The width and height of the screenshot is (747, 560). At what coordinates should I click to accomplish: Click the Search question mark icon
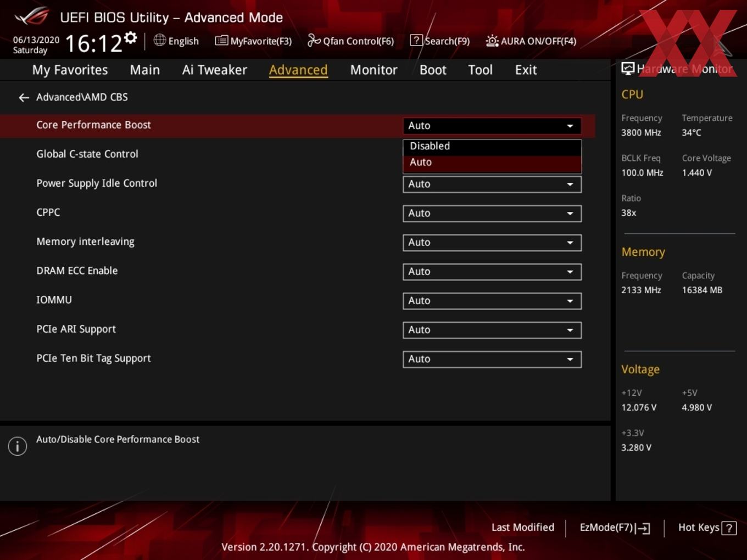coord(416,40)
